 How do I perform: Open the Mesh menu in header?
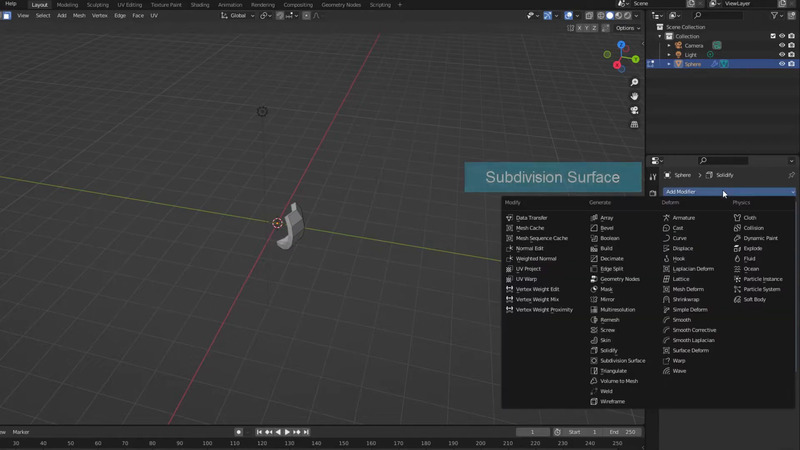pos(79,15)
